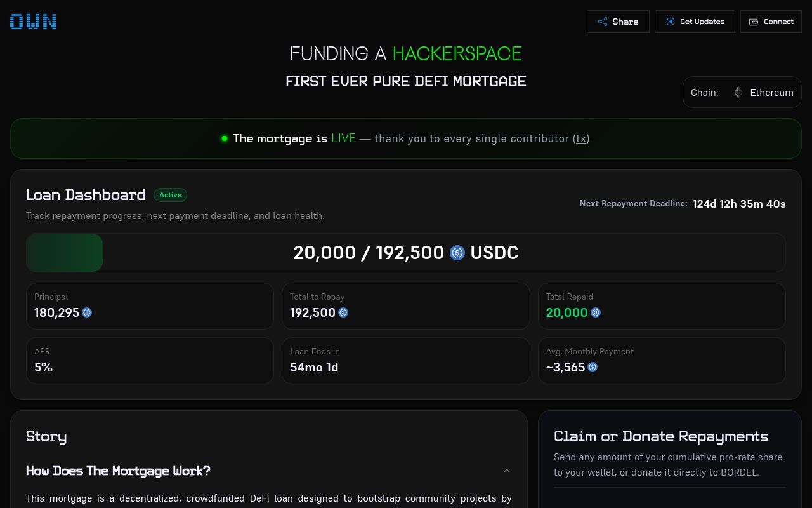Click the repayment progress bar
This screenshot has height=508, width=812.
tap(406, 253)
